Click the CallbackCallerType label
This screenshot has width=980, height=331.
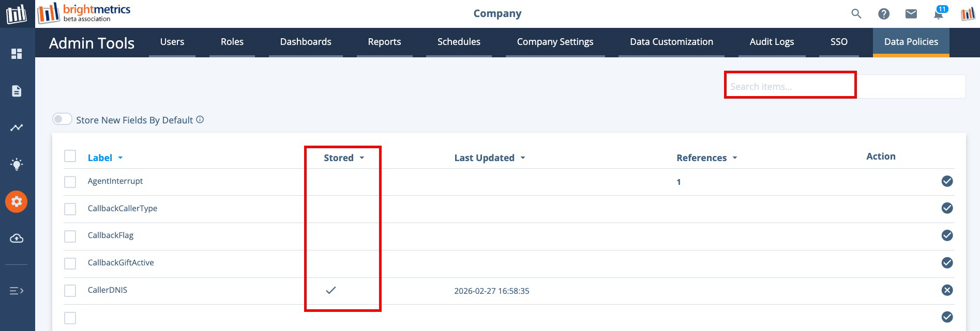tap(123, 209)
